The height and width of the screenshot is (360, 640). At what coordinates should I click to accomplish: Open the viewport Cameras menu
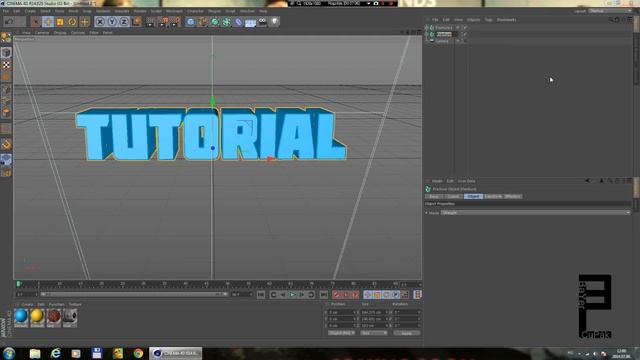click(42, 32)
